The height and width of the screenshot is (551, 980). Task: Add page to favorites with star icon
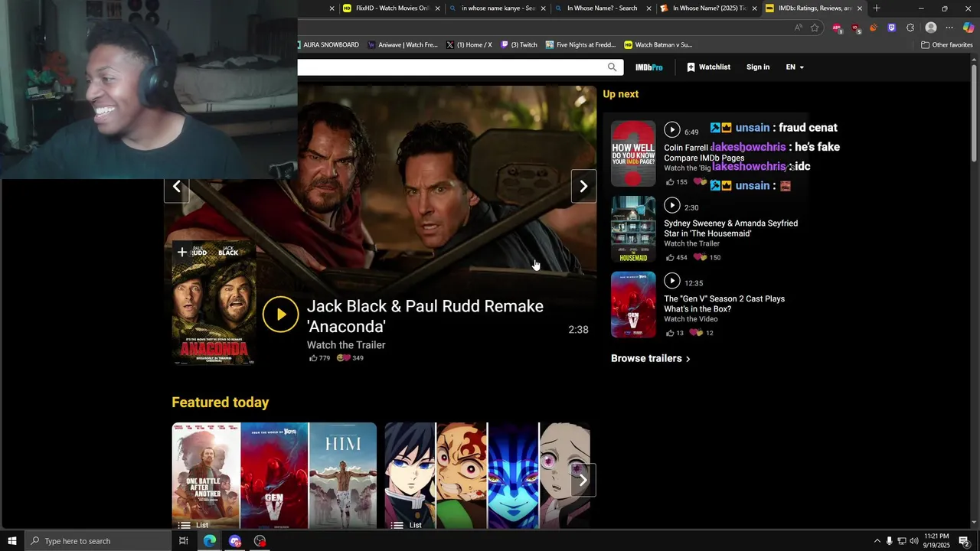pyautogui.click(x=815, y=28)
